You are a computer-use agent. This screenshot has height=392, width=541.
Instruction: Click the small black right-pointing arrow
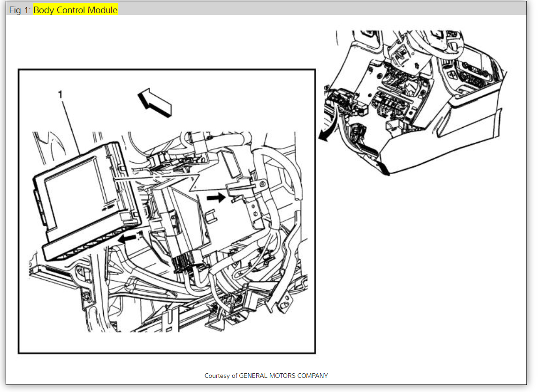[x=216, y=198]
